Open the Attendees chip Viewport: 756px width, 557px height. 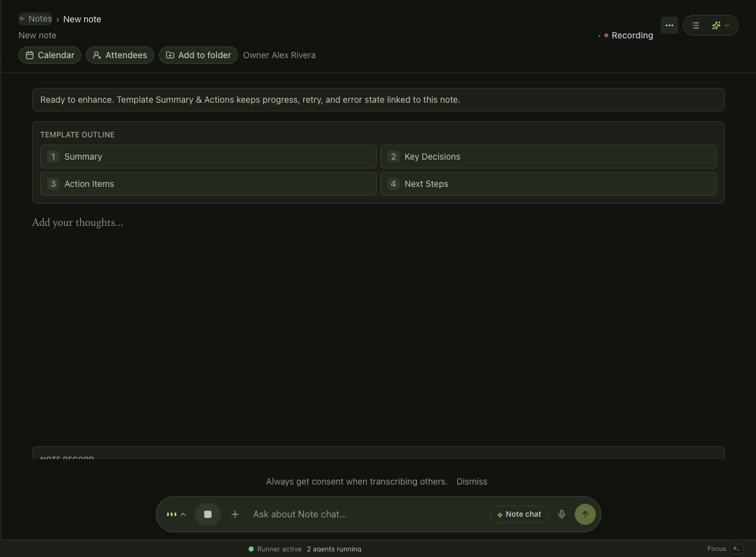pyautogui.click(x=120, y=55)
